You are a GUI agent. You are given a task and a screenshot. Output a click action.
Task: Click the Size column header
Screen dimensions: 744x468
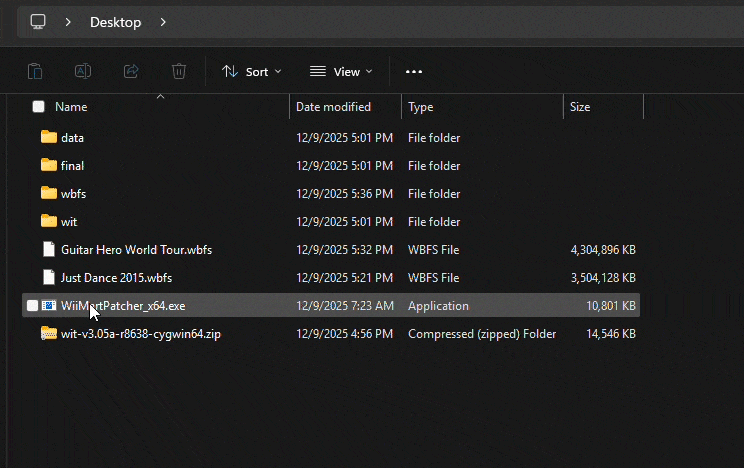coord(580,107)
